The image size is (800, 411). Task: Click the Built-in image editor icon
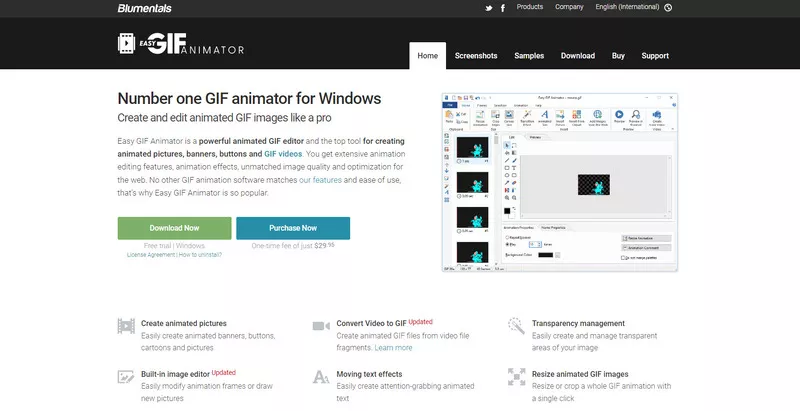pyautogui.click(x=126, y=377)
